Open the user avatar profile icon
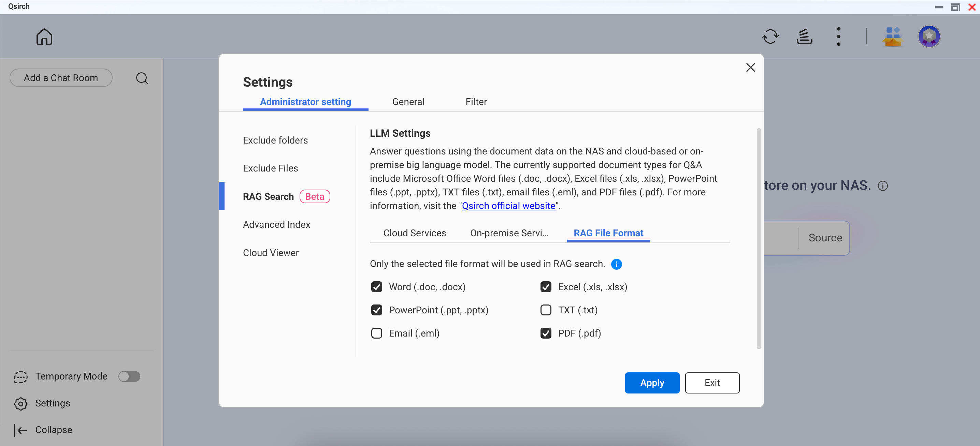The image size is (980, 446). pos(928,37)
